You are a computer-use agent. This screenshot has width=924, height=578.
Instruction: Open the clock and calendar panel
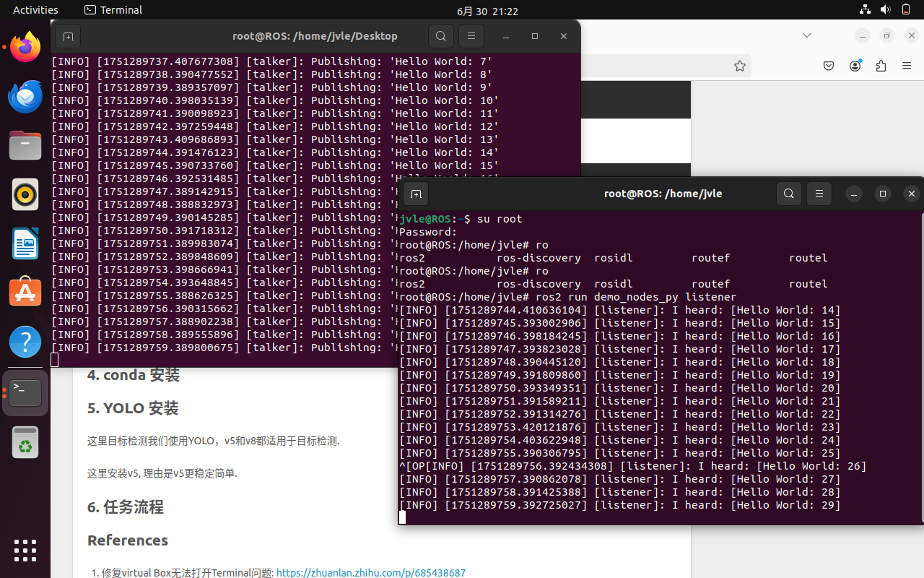coord(487,11)
